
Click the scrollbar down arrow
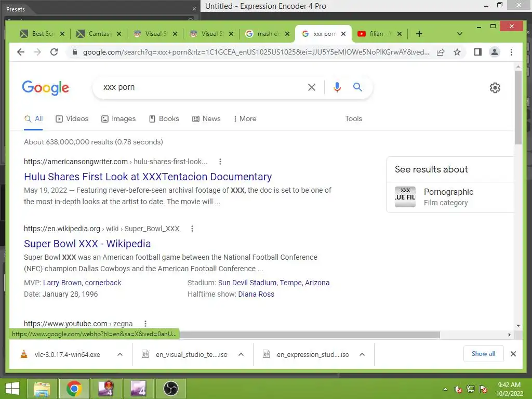(x=518, y=326)
